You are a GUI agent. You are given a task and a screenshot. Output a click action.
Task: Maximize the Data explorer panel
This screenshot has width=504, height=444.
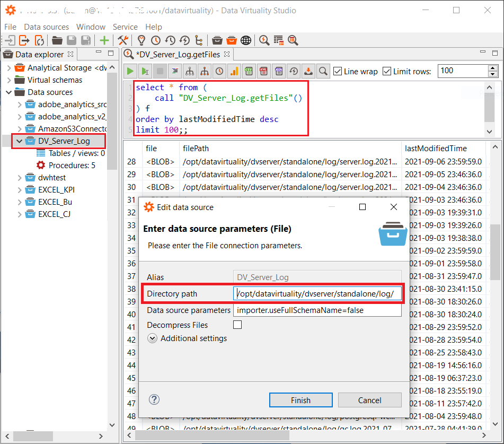(x=111, y=53)
